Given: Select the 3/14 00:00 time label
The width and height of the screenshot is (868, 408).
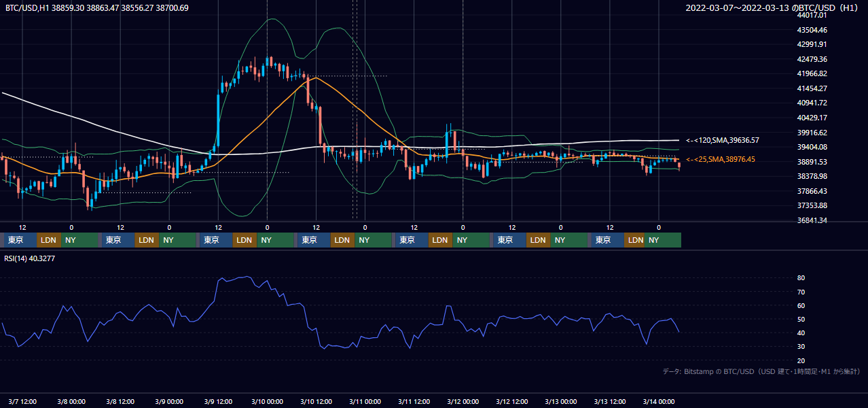Looking at the screenshot, I should point(658,401).
